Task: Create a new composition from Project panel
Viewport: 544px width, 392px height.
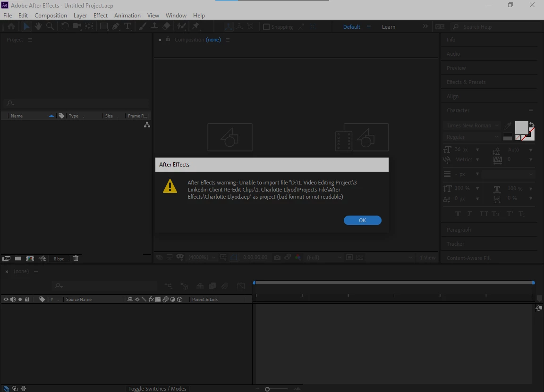Action: tap(30, 259)
